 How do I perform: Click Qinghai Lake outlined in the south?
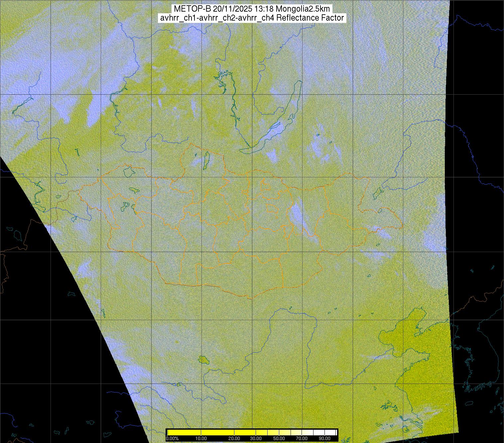pos(202,359)
